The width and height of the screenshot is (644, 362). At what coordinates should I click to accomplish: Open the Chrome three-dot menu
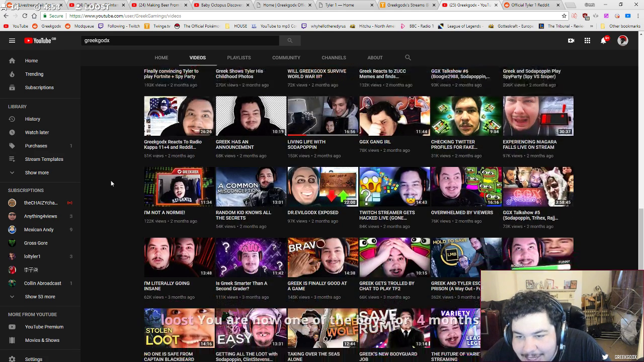tap(638, 16)
